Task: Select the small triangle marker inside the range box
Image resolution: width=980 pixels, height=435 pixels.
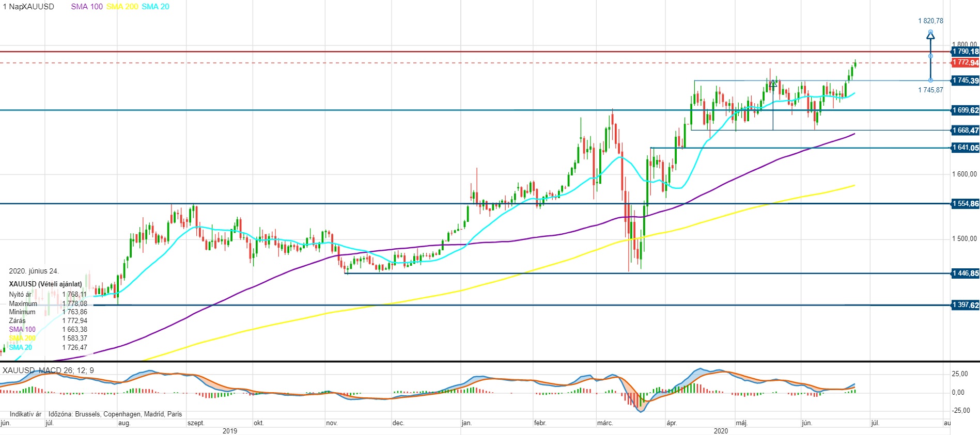Action: 773,83
